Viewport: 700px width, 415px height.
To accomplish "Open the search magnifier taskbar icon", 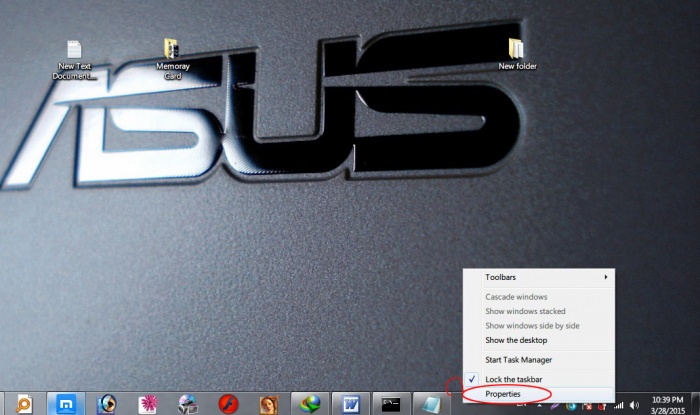I will point(23,404).
